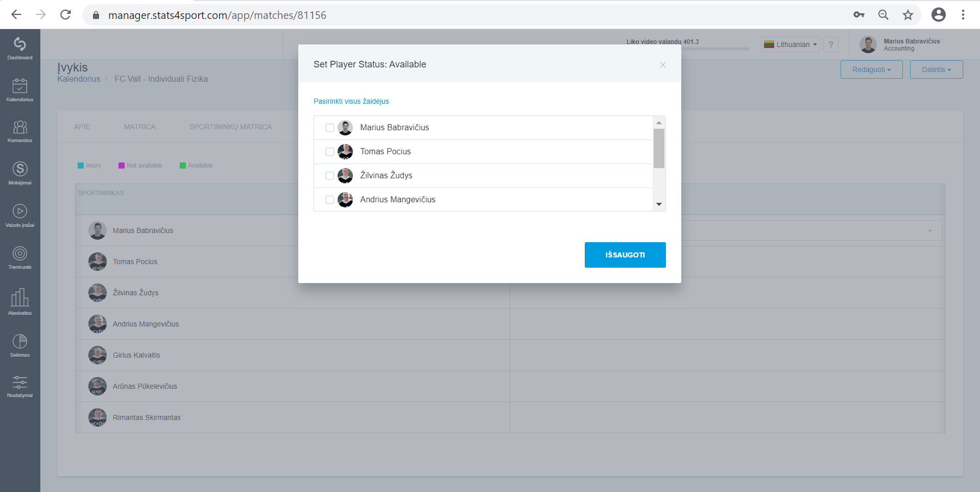Switch to the MATRICA tab
The image size is (980, 492).
(x=140, y=127)
